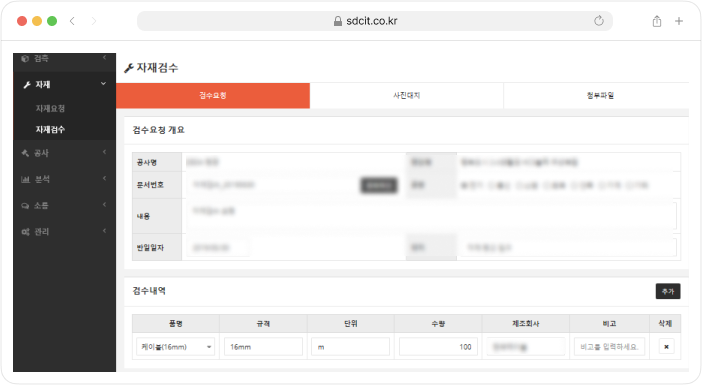Screen dimensions: 702x385
Task: Switch to the 사진대지 tab
Action: (407, 95)
